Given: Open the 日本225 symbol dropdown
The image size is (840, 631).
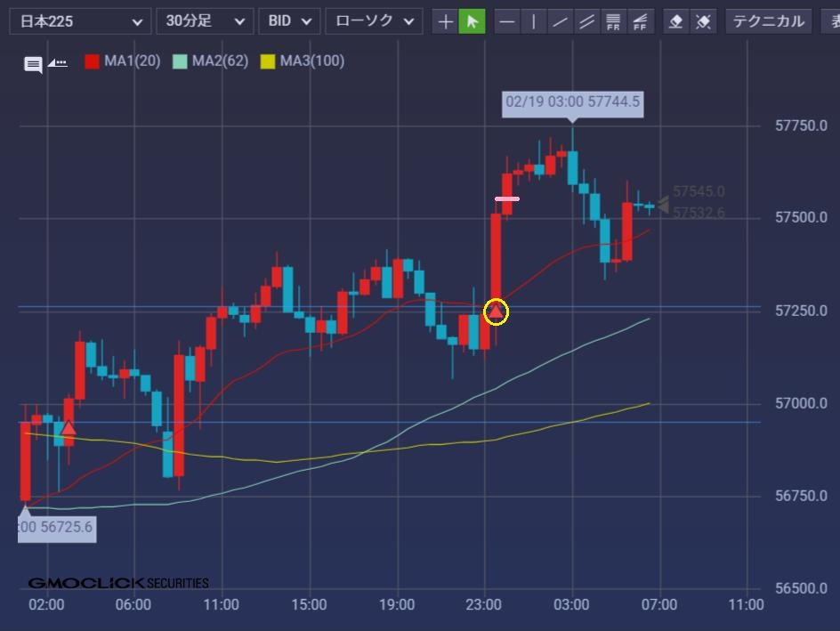Looking at the screenshot, I should click(x=80, y=21).
